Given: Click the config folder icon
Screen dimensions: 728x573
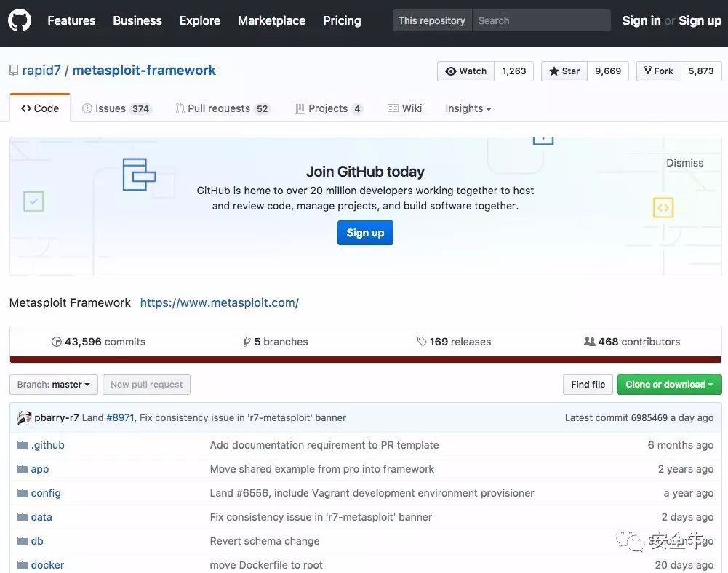Looking at the screenshot, I should click(x=23, y=493).
